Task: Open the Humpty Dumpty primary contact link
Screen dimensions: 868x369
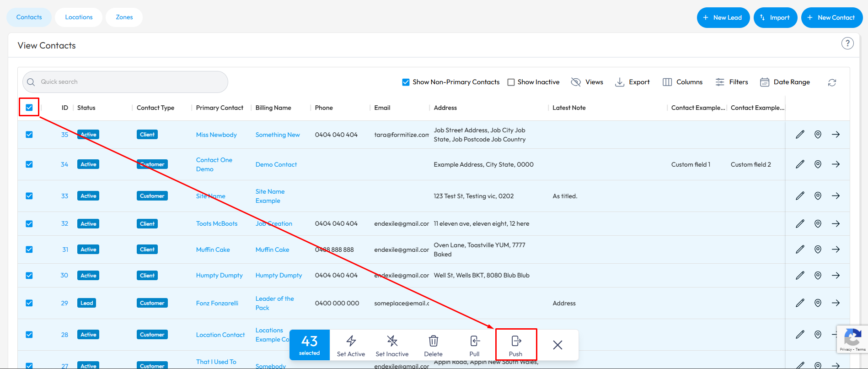Action: coord(220,276)
